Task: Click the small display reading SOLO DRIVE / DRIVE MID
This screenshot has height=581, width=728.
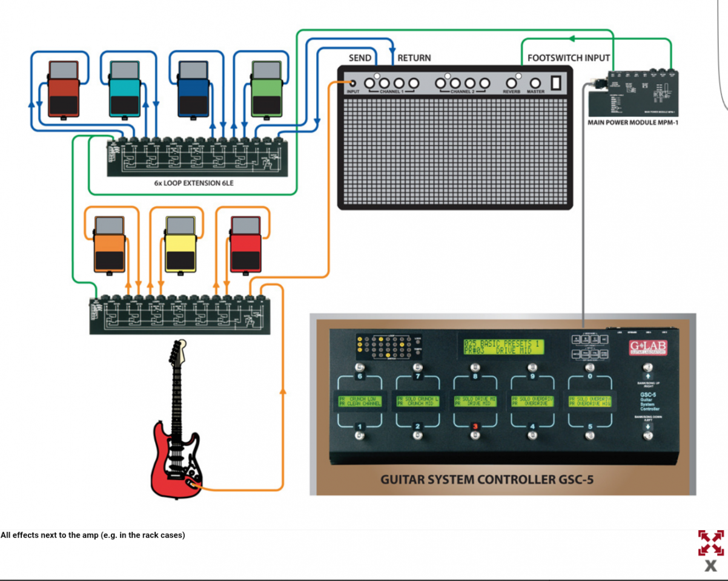Action: click(475, 401)
